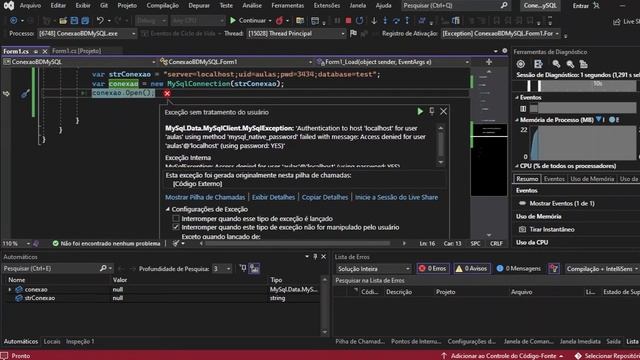640x360 pixels.
Task: Click the red exception error icon beside conexao.Open()
Action: tap(167, 93)
